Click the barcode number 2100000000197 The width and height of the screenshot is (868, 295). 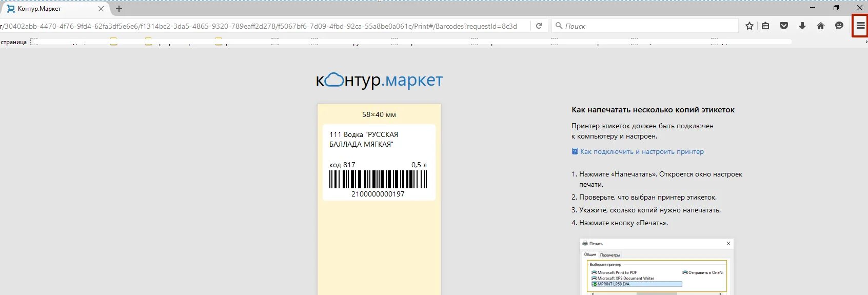click(378, 194)
